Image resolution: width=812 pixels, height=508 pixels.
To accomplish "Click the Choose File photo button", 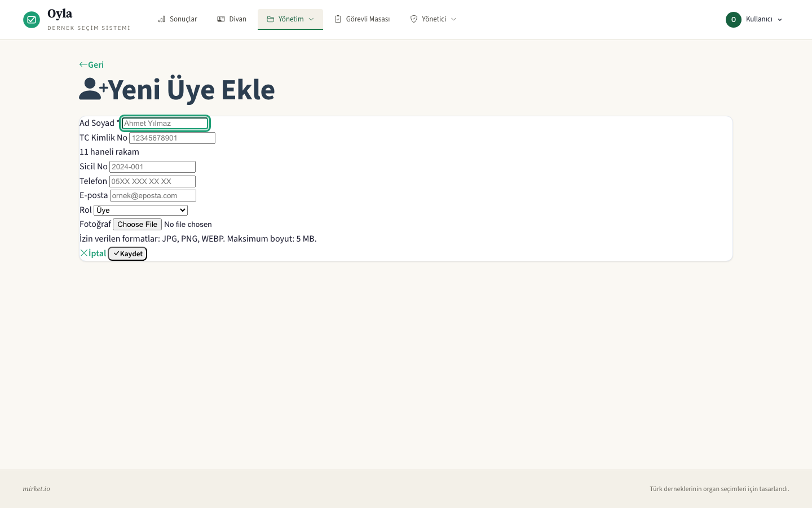I will [x=138, y=225].
